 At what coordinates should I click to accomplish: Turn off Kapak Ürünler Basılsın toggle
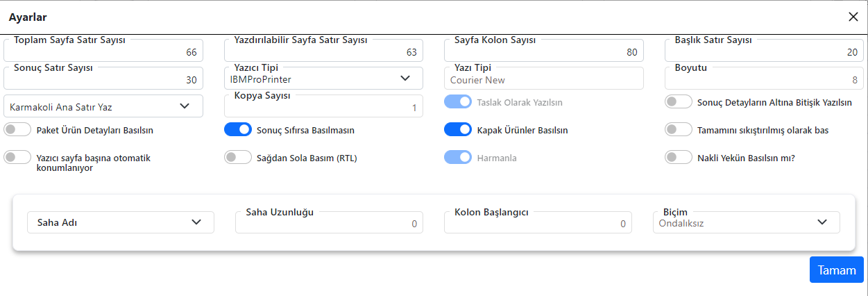point(458,129)
